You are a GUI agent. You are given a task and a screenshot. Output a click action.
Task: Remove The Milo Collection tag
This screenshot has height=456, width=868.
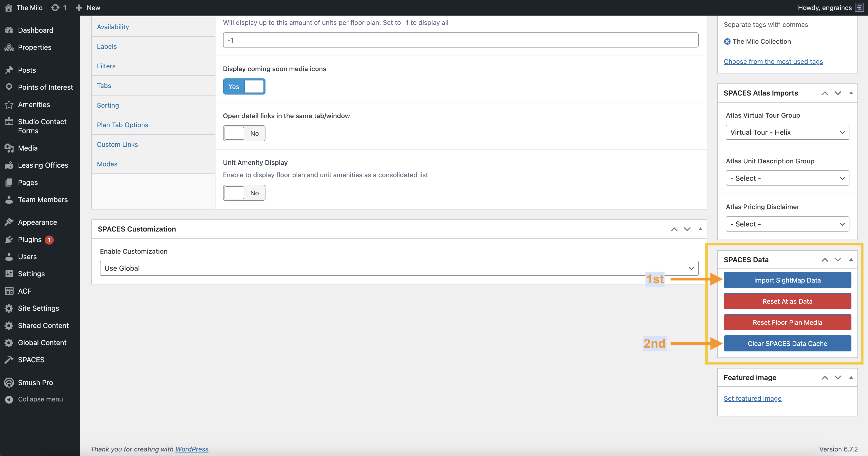pyautogui.click(x=727, y=41)
